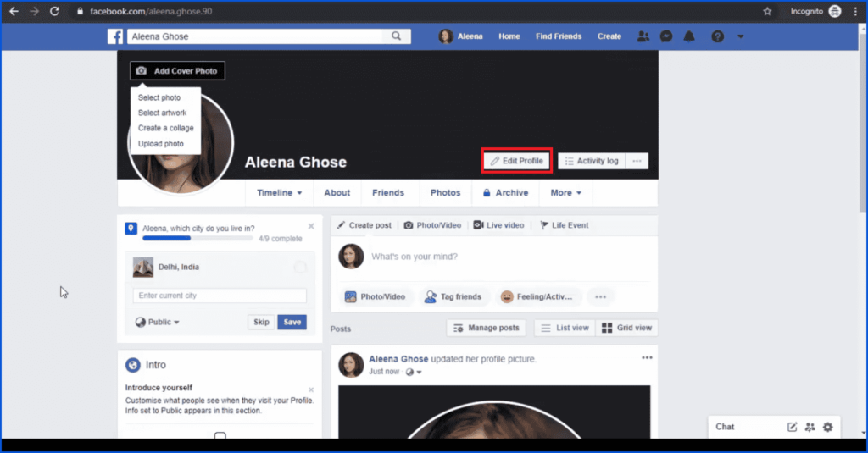This screenshot has height=453, width=868.
Task: Click the Just now timestamp link
Action: tap(384, 372)
